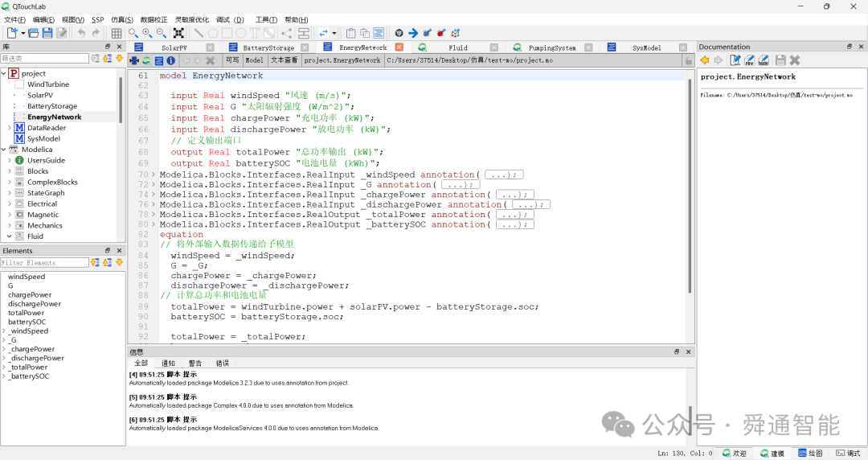Switch to SolarPV tab

[174, 47]
